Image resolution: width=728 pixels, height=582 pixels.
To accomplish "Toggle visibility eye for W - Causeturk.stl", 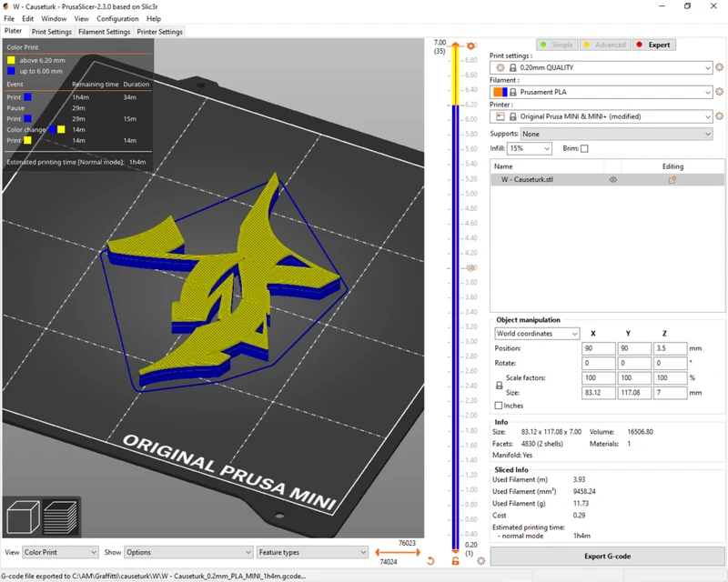I will point(612,180).
